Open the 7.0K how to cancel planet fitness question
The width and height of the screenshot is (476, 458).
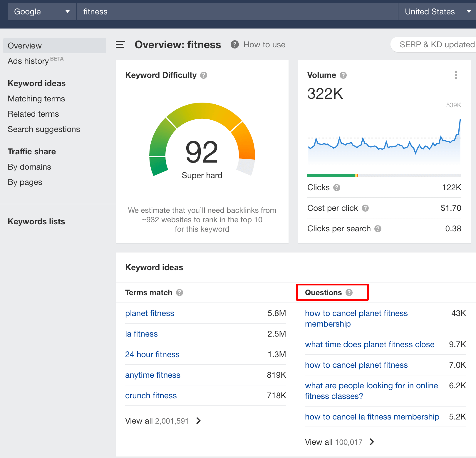(356, 365)
